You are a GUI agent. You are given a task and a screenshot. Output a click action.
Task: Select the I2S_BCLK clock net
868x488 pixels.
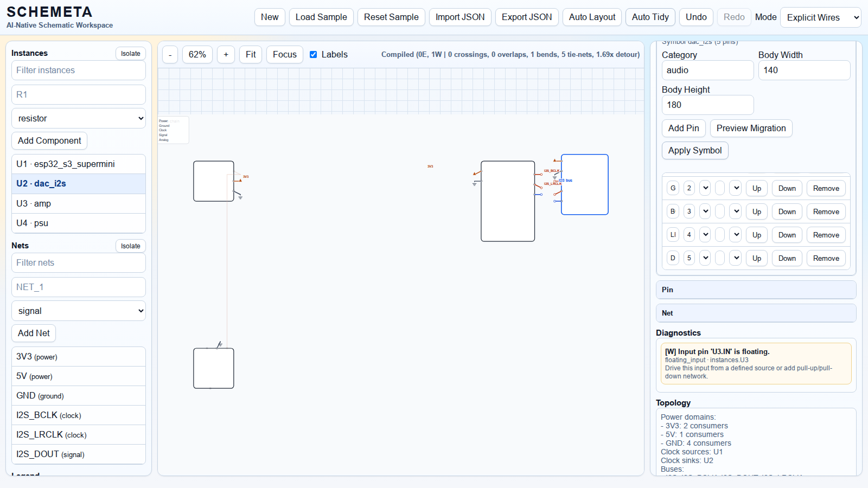[x=79, y=415]
